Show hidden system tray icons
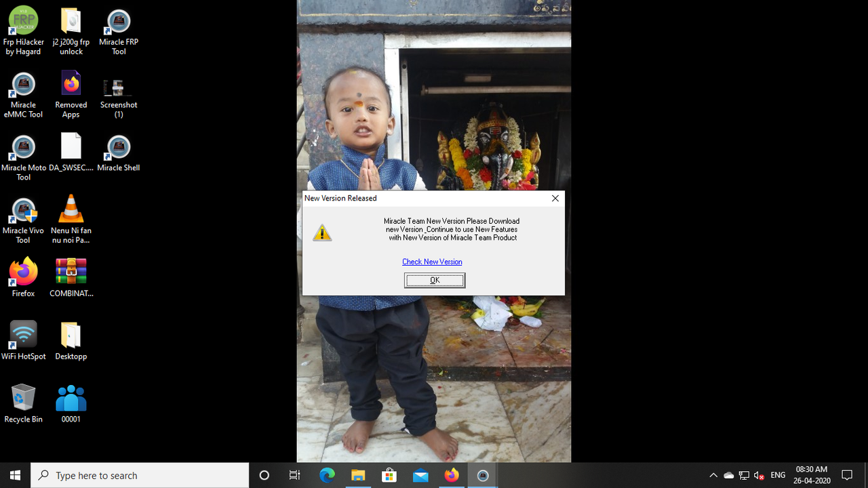 point(713,475)
